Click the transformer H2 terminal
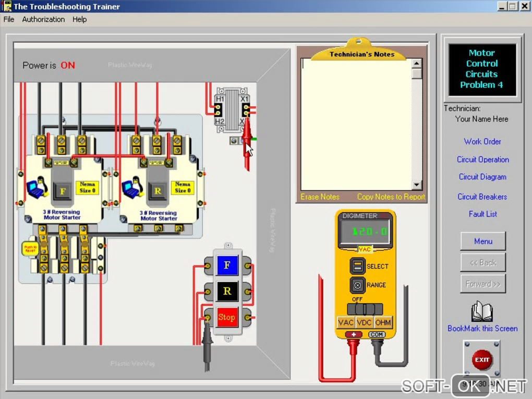 218,113
